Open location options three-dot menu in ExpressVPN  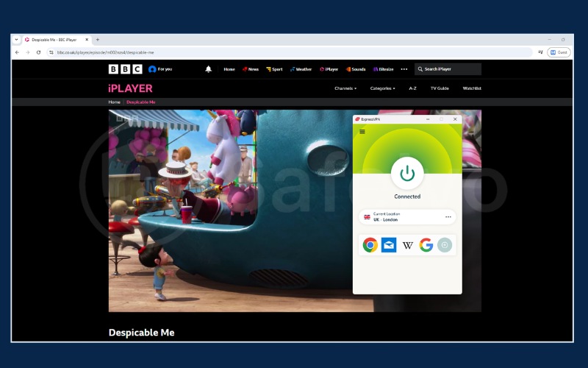click(x=448, y=217)
